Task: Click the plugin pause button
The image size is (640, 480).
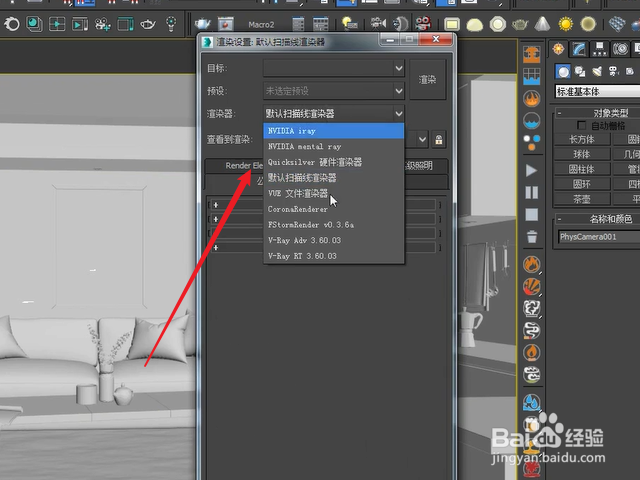Action: pyautogui.click(x=531, y=192)
